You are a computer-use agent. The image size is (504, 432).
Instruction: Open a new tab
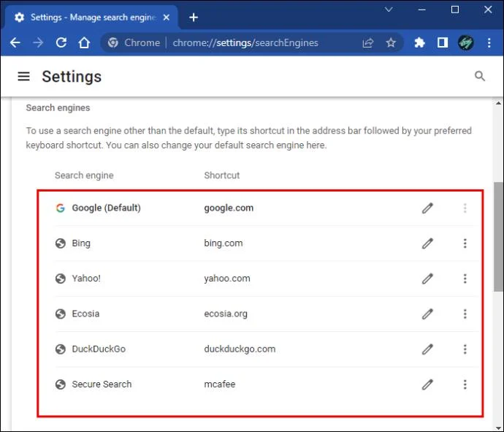click(194, 18)
